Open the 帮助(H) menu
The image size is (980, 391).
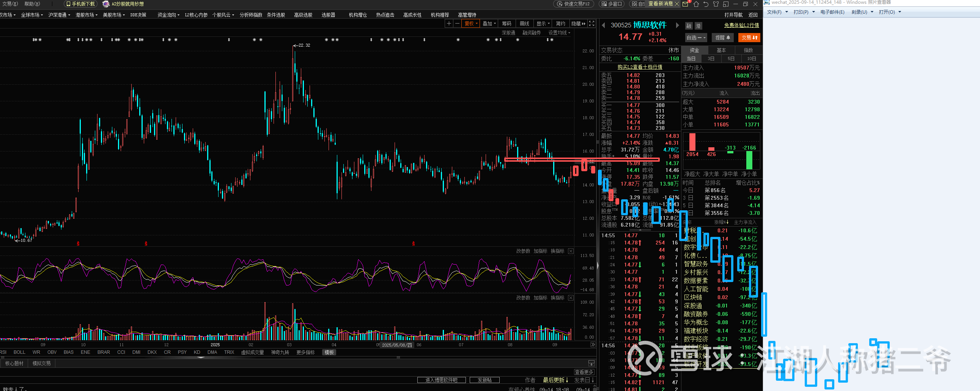click(x=32, y=4)
